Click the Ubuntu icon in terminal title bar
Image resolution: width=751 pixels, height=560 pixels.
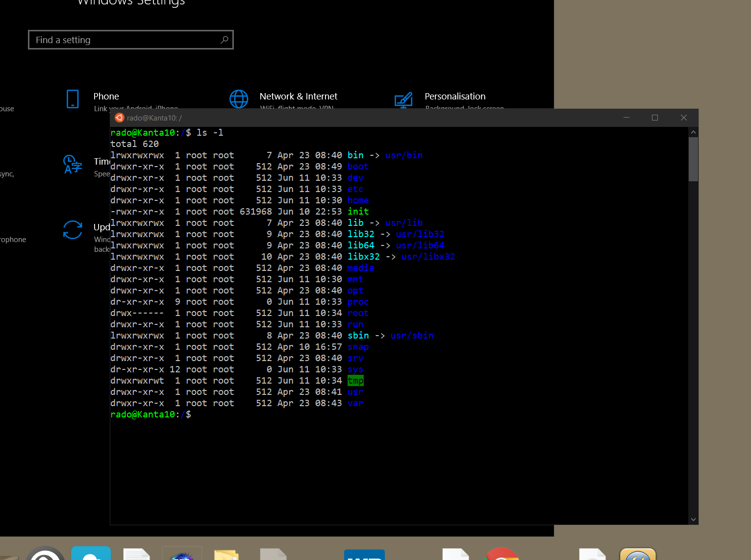119,118
